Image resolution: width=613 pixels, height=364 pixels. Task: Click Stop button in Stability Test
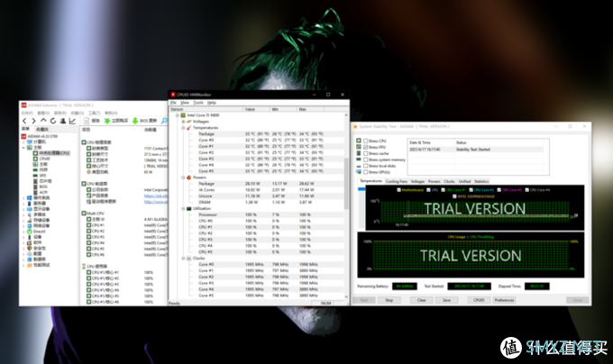[x=389, y=300]
